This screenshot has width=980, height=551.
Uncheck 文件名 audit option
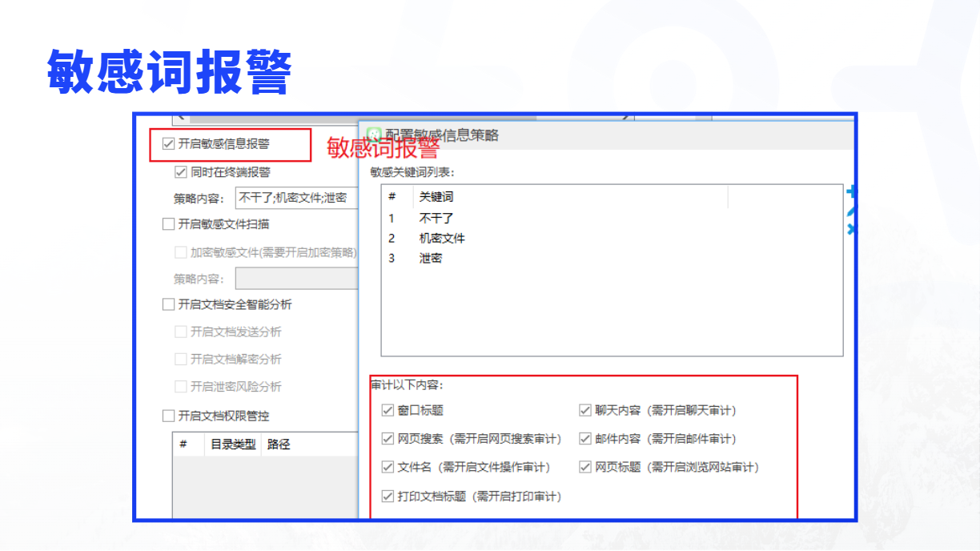[388, 467]
